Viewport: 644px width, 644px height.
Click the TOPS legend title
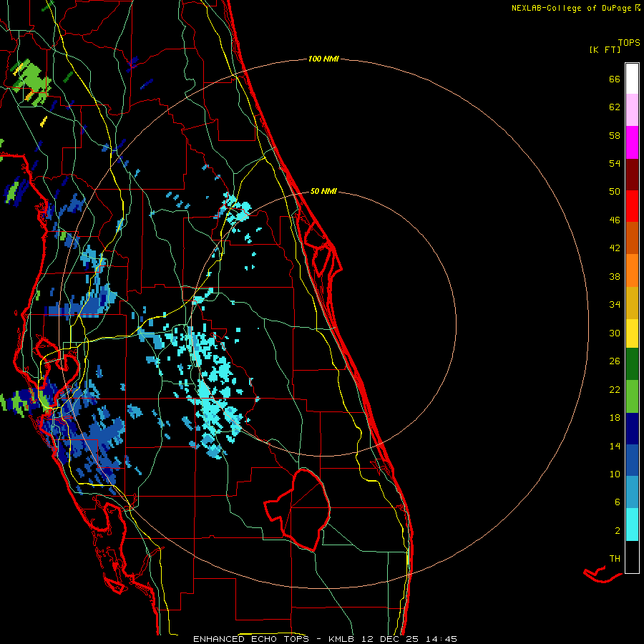pyautogui.click(x=629, y=42)
